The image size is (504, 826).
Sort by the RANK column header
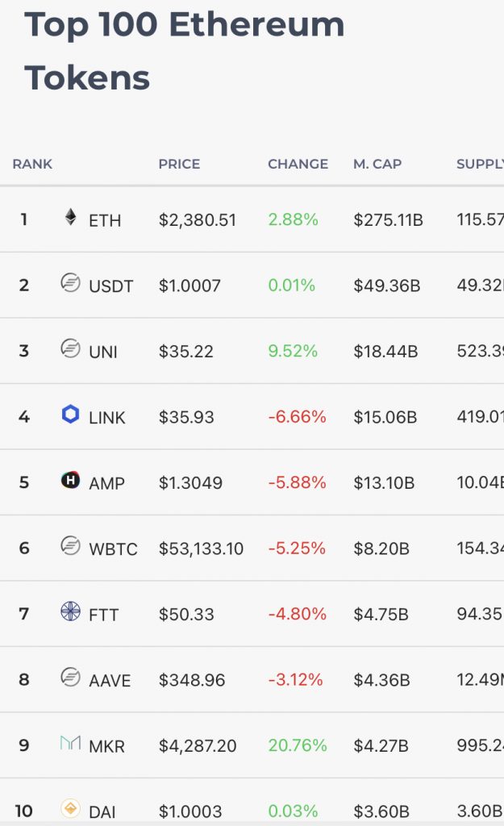(31, 164)
